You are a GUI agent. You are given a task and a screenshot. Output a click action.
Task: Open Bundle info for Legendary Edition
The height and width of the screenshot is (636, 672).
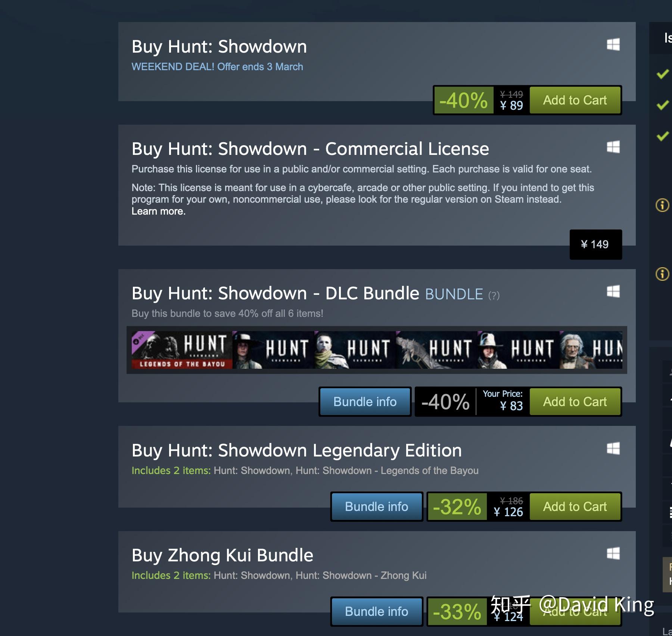click(x=376, y=506)
